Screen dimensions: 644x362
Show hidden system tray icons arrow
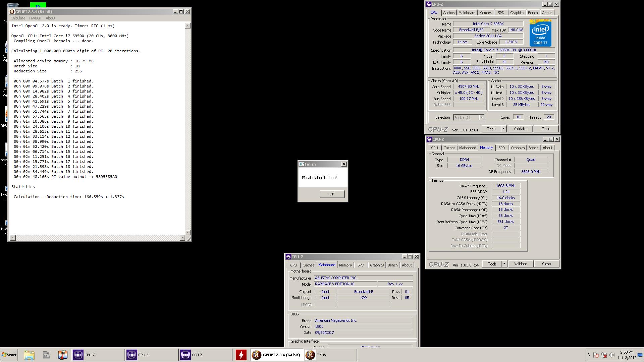[x=589, y=355]
